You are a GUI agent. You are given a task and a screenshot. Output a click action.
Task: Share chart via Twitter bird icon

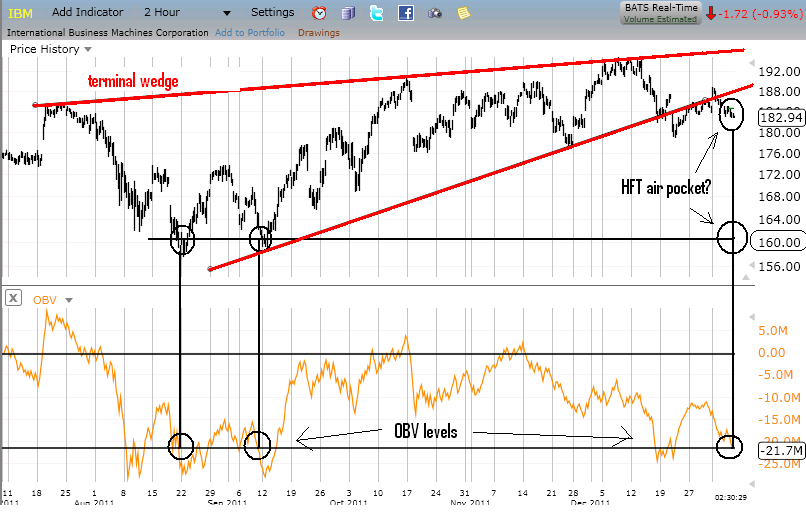point(377,13)
